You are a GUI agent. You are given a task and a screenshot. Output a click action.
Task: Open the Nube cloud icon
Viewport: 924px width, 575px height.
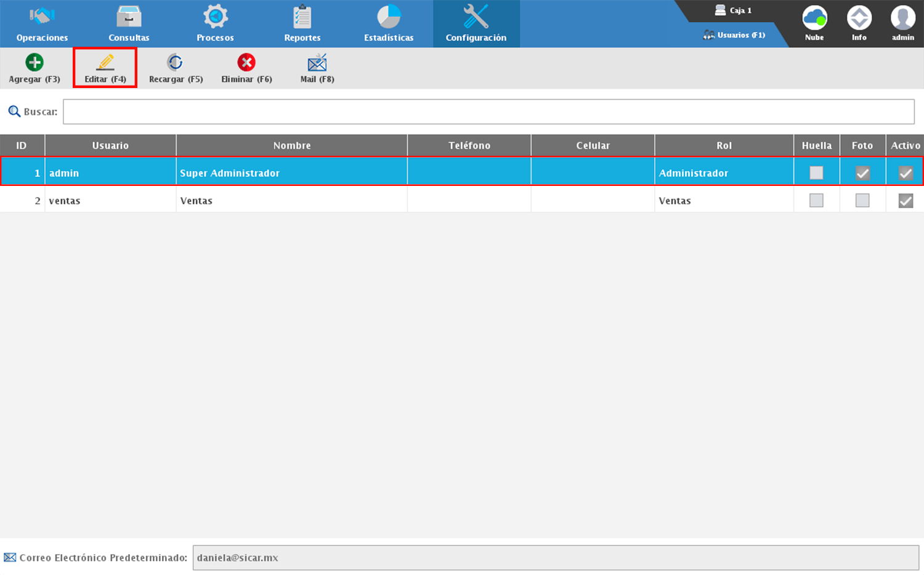click(814, 18)
